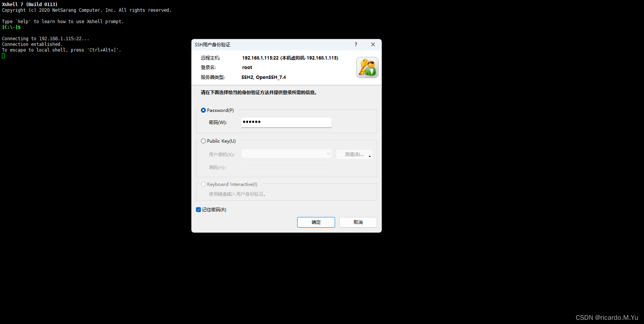Confirm login with the 确定 button
Screen dimensions: 644x324
[x=316, y=222]
